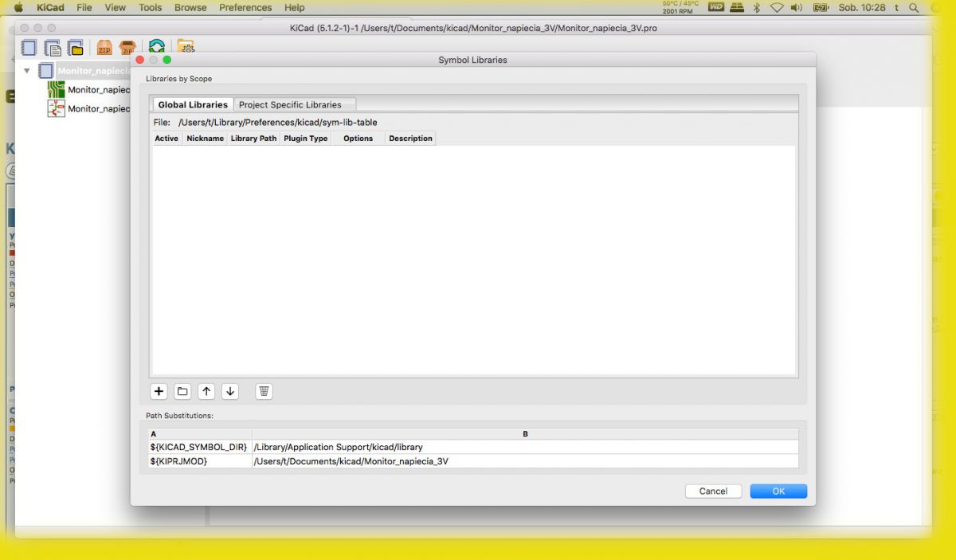Click the browse libraries folder icon

tap(182, 391)
